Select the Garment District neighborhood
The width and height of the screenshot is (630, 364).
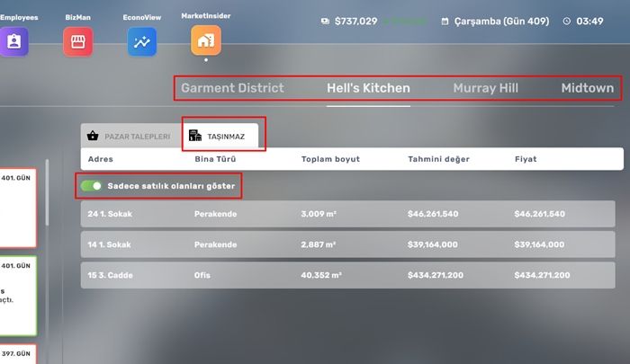tap(232, 88)
